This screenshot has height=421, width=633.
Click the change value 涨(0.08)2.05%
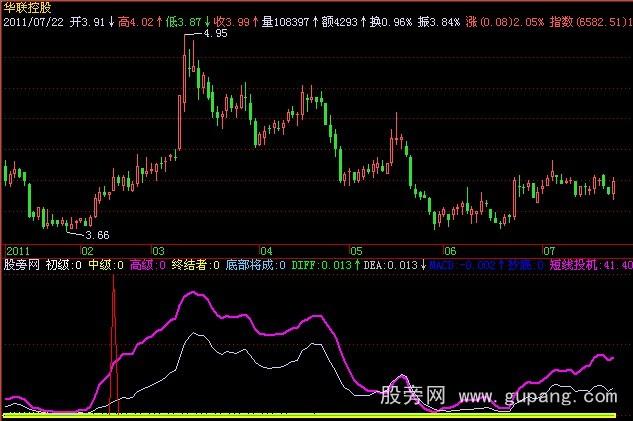505,22
